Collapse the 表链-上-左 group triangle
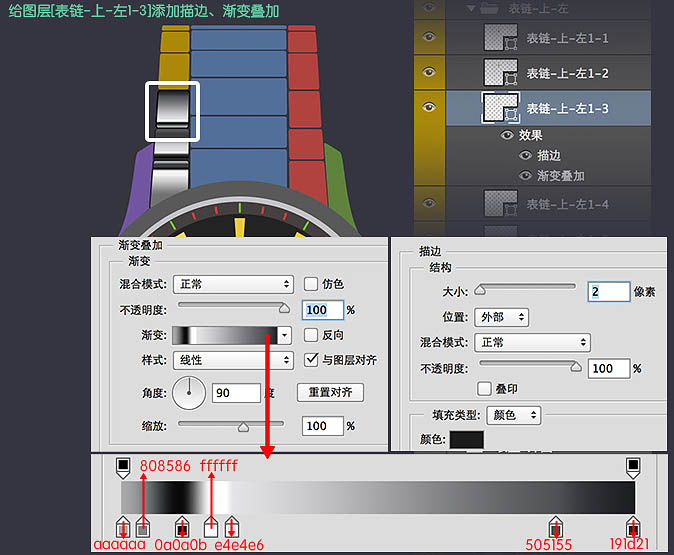Image resolution: width=674 pixels, height=555 pixels. (471, 8)
